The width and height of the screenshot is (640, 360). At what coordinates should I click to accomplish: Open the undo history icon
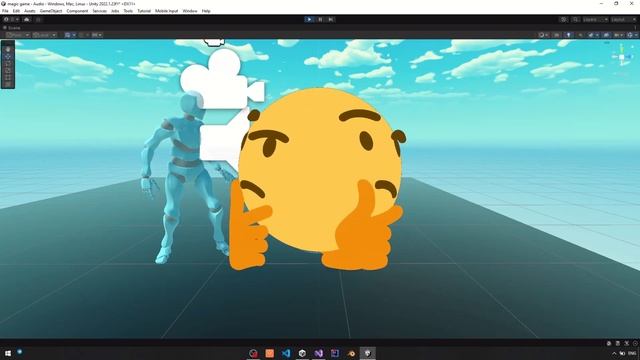coord(564,19)
